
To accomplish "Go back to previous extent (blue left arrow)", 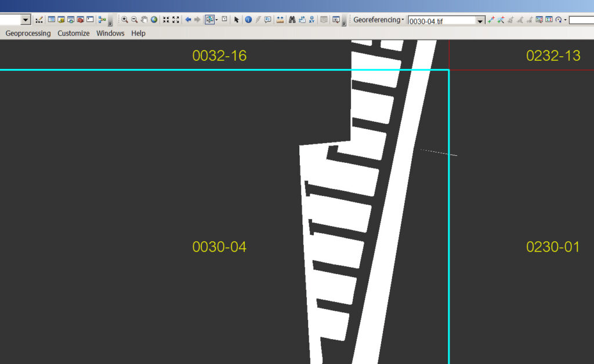I will 188,20.
